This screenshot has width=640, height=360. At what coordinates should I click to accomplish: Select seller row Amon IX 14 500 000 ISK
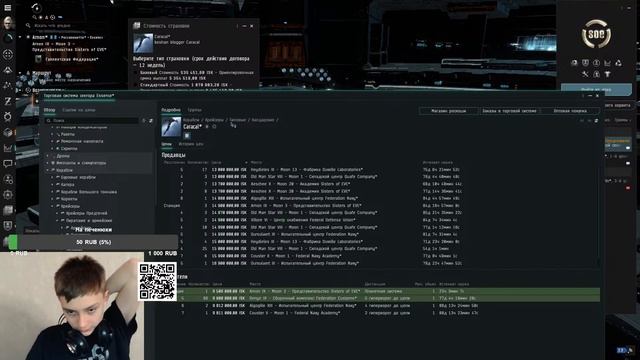(x=380, y=206)
